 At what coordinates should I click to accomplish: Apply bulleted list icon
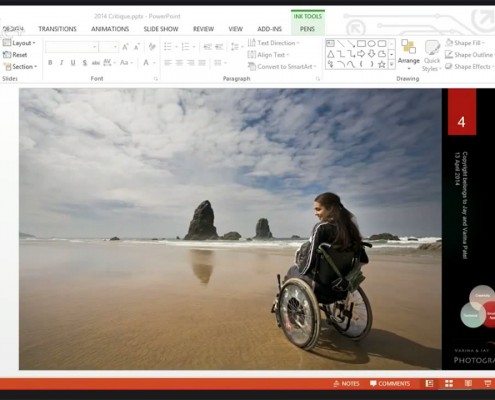pyautogui.click(x=168, y=47)
